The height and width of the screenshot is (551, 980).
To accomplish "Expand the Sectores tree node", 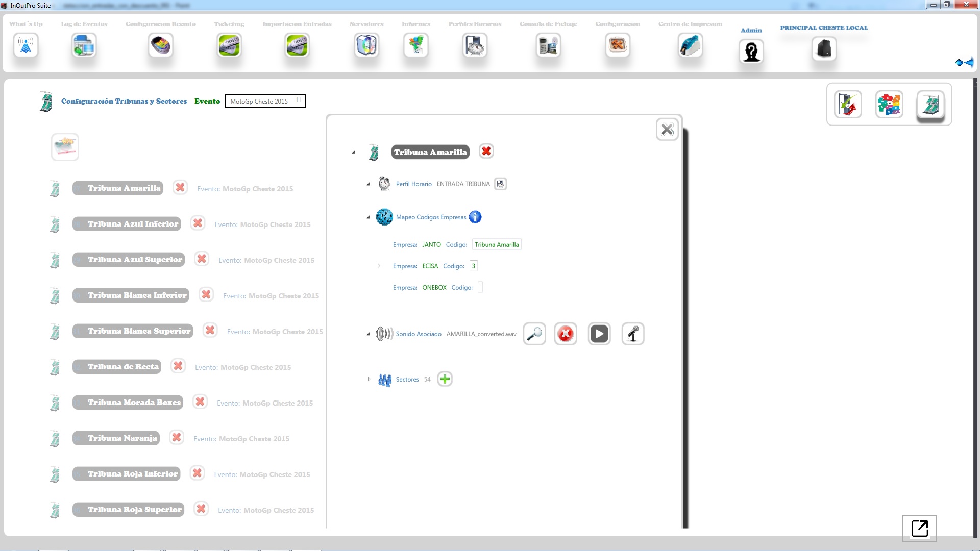I will [369, 379].
